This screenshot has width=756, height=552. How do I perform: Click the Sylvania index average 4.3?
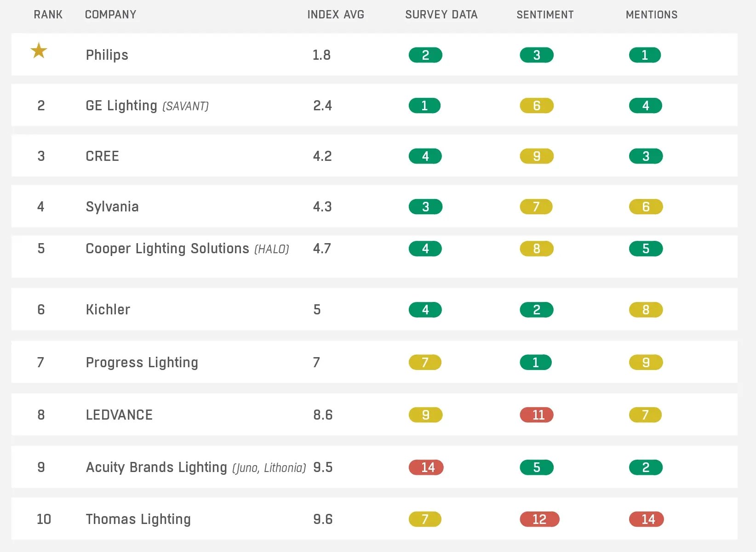[322, 207]
